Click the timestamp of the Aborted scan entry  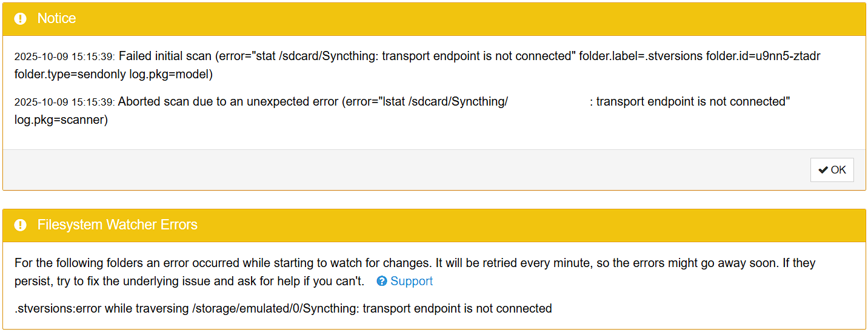click(x=65, y=102)
